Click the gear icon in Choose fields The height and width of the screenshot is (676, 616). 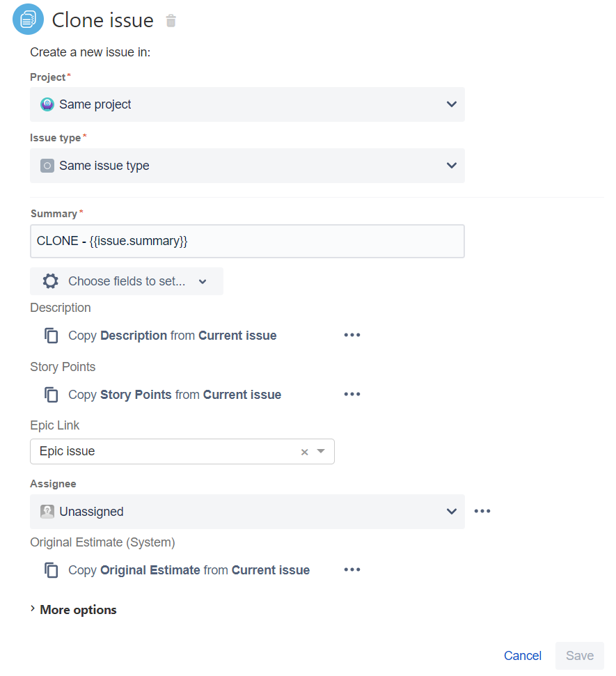(50, 281)
